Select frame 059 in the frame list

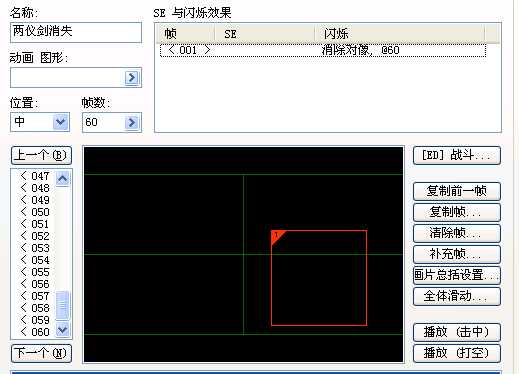pos(35,320)
